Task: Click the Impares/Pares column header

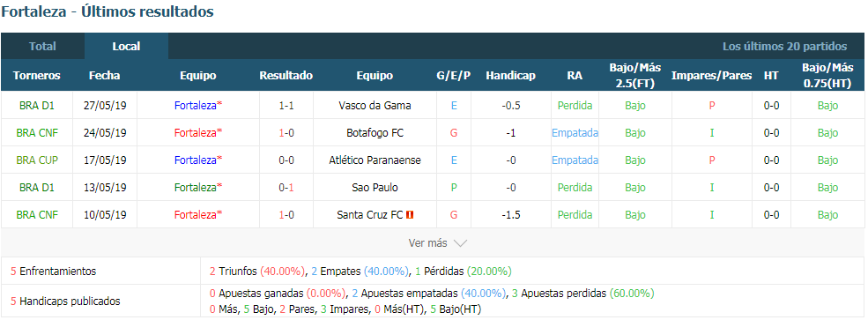Action: coord(711,76)
